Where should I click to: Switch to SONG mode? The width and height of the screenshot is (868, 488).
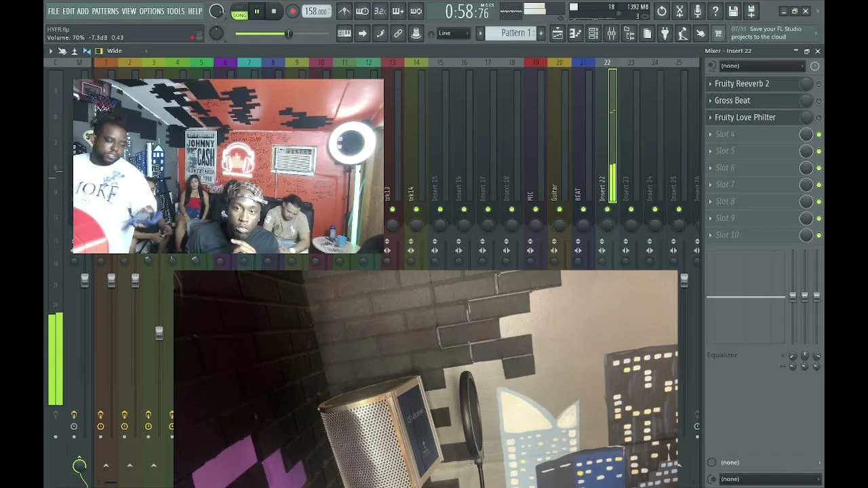point(239,14)
